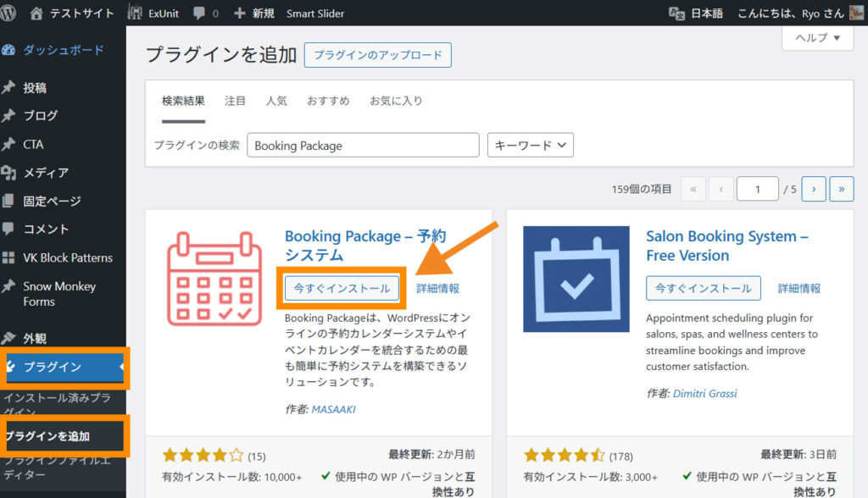Viewport: 868px width, 498px height.
Task: Open the user avatar for Ryo
Action: (856, 14)
